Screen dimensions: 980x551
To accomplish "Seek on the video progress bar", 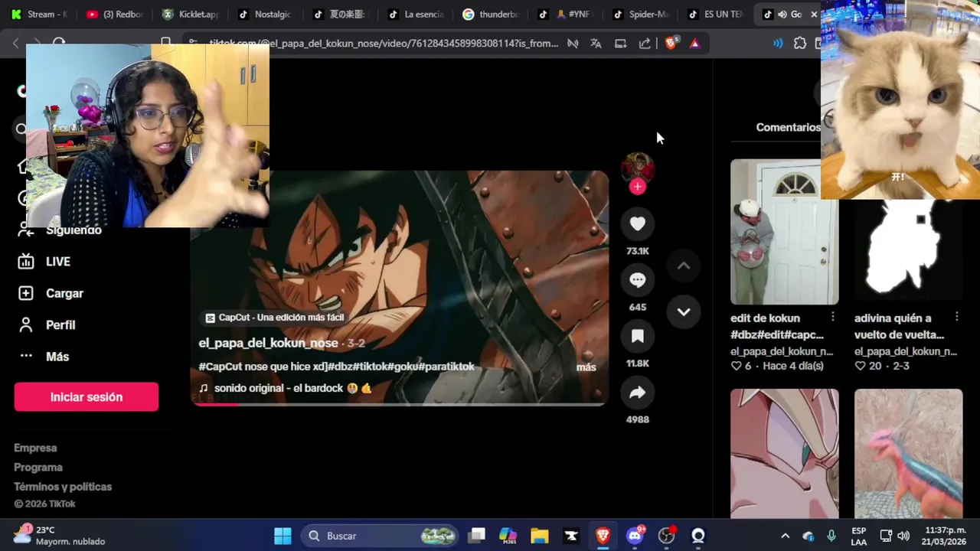I will pos(400,403).
